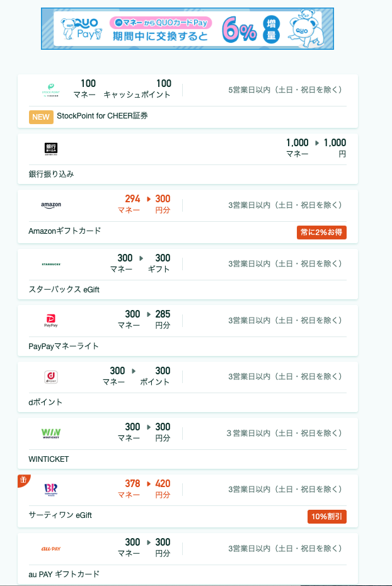Click 3 営業日以内 text in WINTICKET row

click(x=284, y=434)
